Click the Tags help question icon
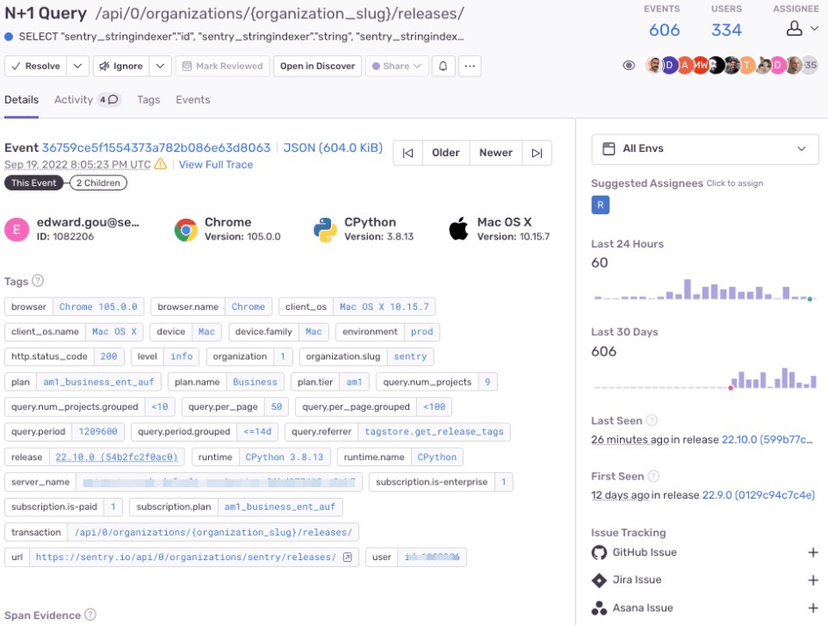 (x=37, y=281)
